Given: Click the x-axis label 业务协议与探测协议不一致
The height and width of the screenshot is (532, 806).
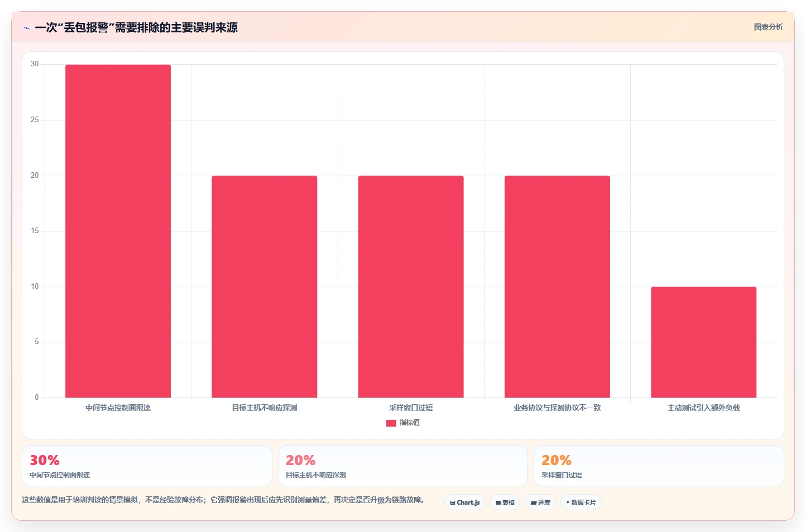Looking at the screenshot, I should coord(557,408).
